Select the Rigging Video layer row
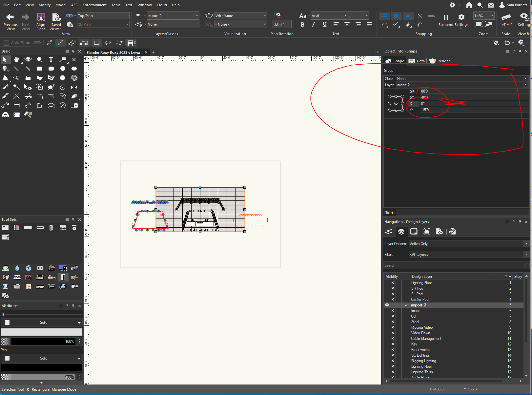 tap(422, 327)
